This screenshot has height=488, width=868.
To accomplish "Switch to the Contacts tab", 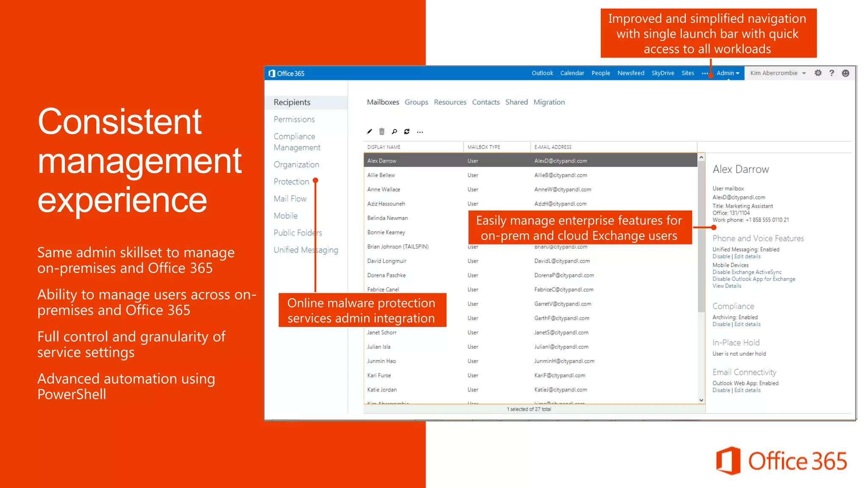I will pos(486,102).
